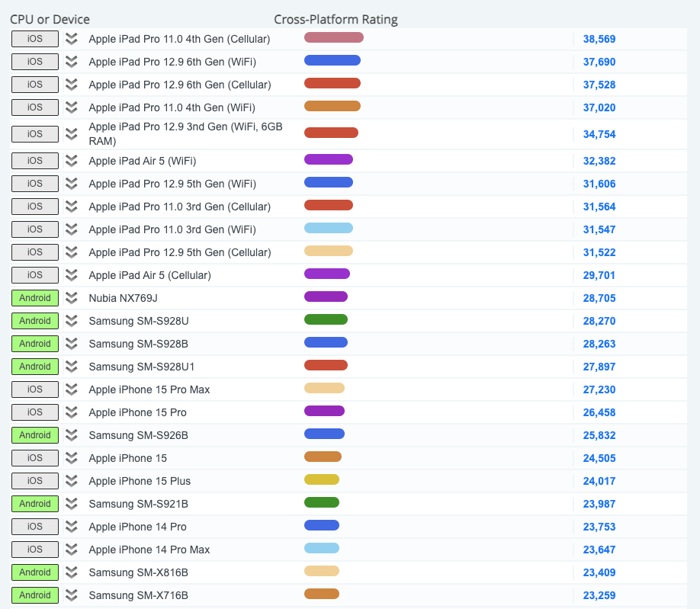This screenshot has height=609, width=700.
Task: Expand chevron for iPad Pro 12.9 6th Gen (WiFi)
Action: [72, 62]
